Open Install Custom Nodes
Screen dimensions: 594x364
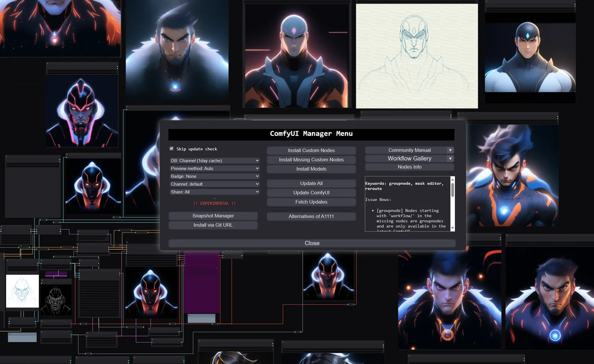311,150
